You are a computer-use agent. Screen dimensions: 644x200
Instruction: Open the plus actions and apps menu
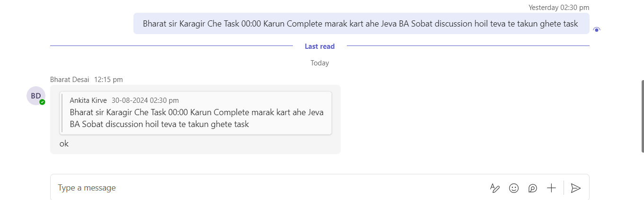click(x=551, y=188)
